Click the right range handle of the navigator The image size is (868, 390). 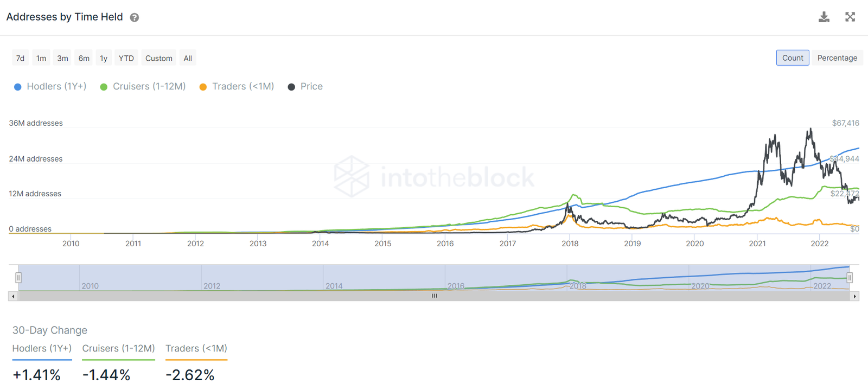[850, 278]
